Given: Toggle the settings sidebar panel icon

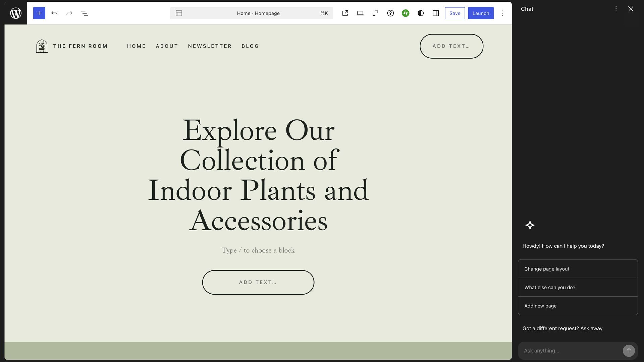Looking at the screenshot, I should (x=436, y=13).
